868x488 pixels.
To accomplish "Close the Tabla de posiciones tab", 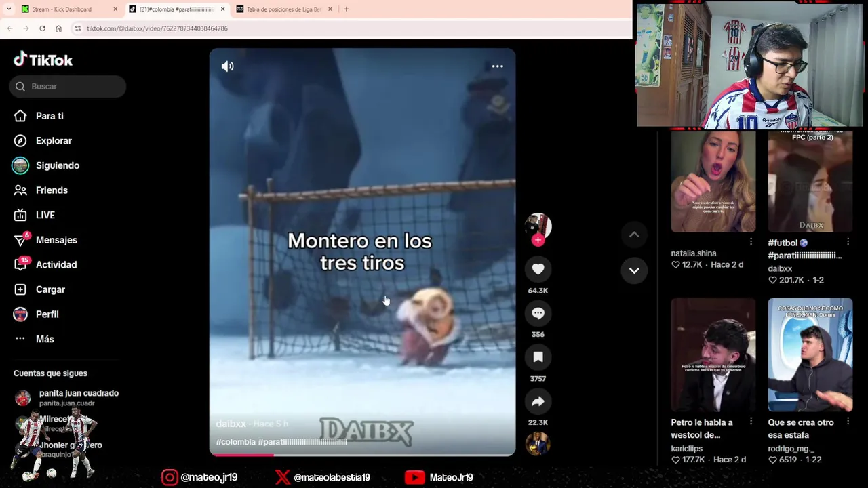I will point(330,9).
